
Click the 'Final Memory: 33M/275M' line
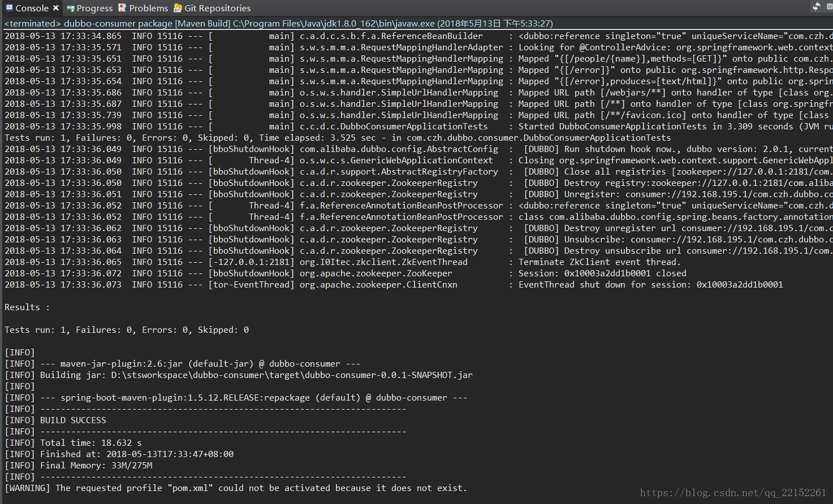pos(79,466)
